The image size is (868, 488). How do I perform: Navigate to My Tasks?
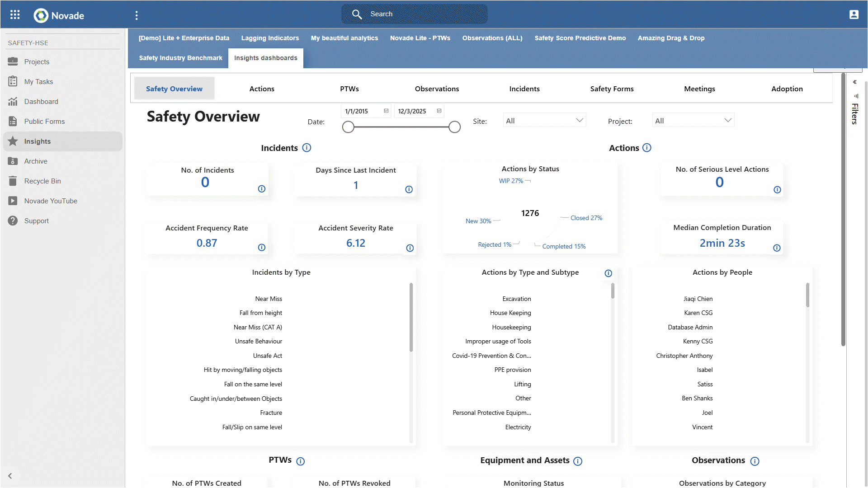tap(37, 81)
